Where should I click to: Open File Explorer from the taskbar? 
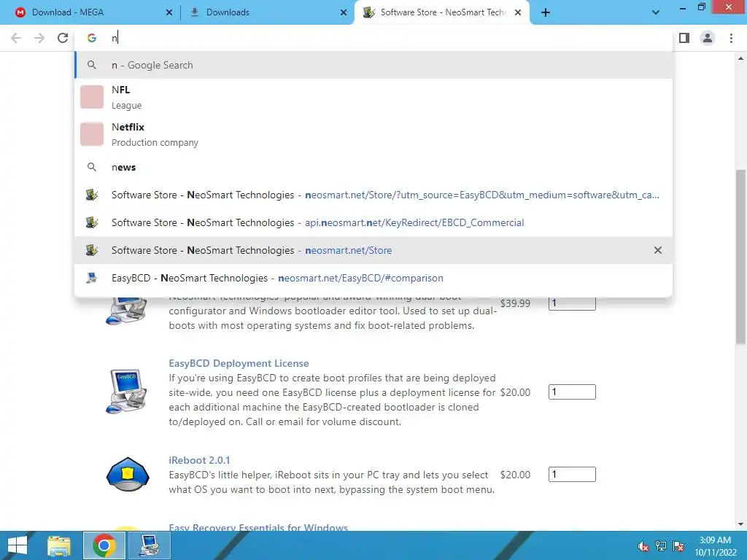59,545
